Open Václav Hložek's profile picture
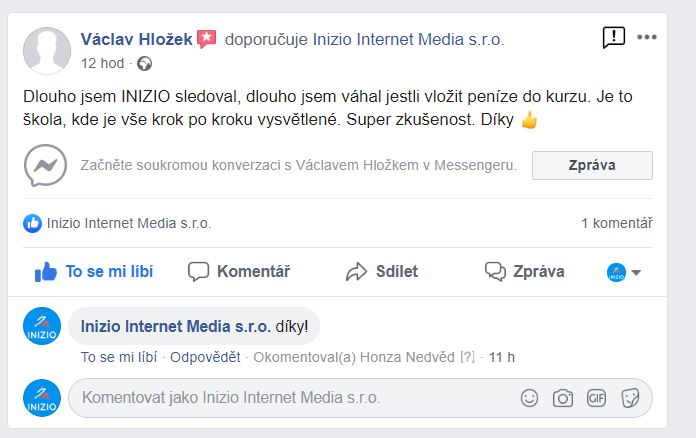This screenshot has width=696, height=438. 47,51
